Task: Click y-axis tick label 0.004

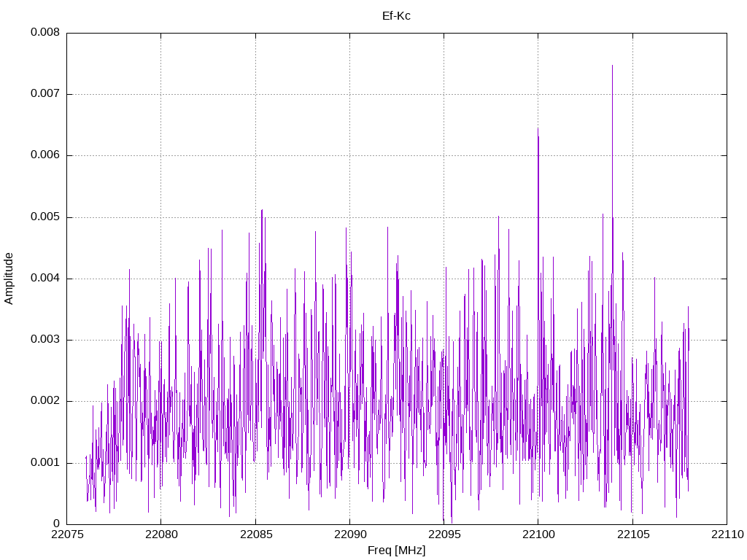Action: click(45, 278)
